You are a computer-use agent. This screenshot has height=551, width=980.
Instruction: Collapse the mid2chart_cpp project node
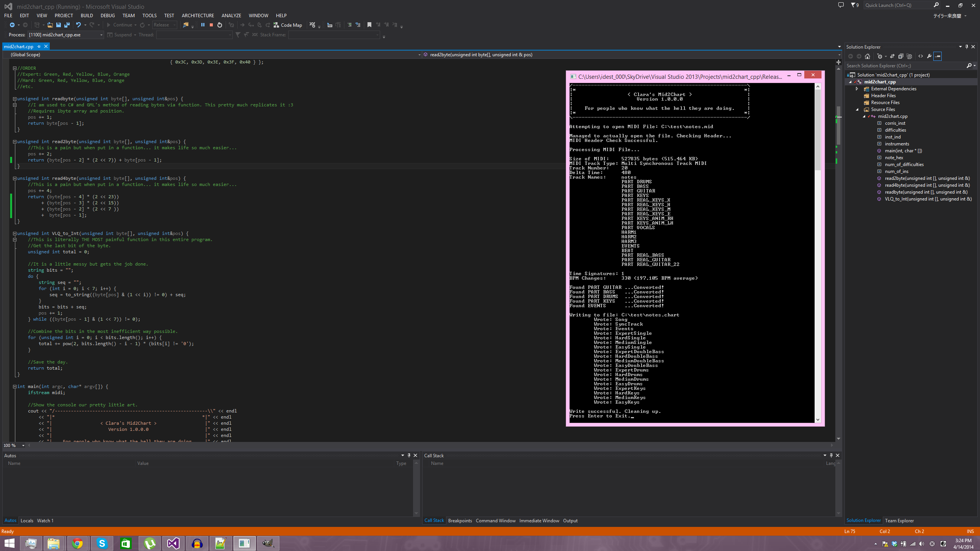pos(850,82)
